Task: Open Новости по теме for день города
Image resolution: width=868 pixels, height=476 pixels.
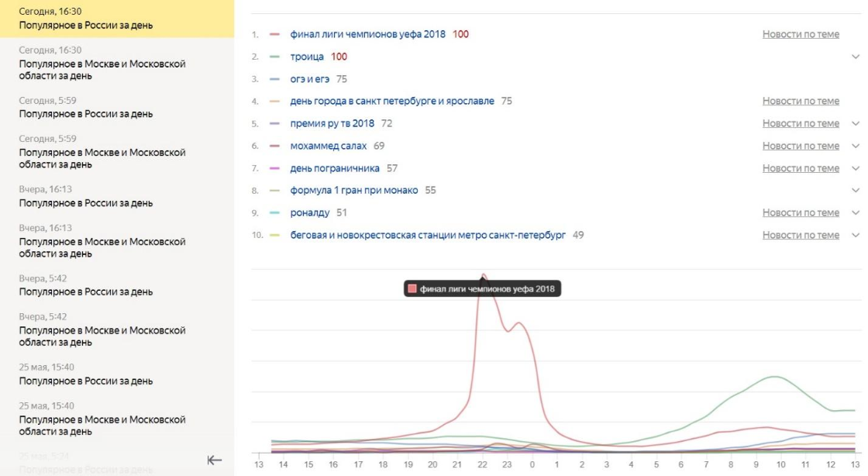Action: pos(801,102)
